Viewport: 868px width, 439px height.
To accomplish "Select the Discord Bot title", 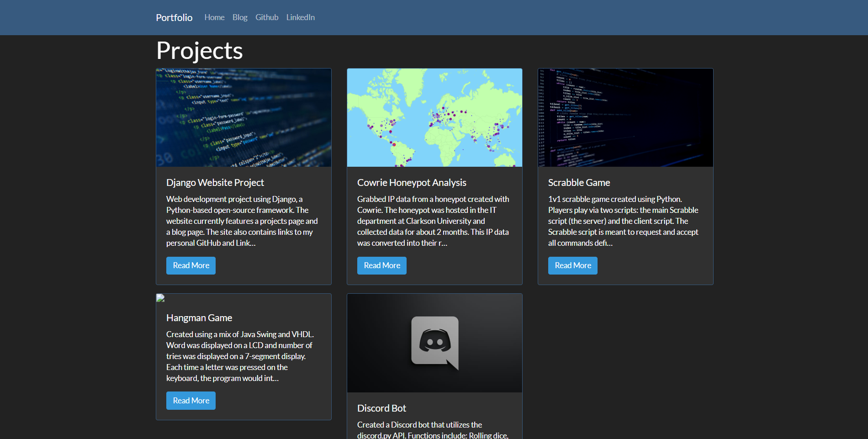I will 381,408.
